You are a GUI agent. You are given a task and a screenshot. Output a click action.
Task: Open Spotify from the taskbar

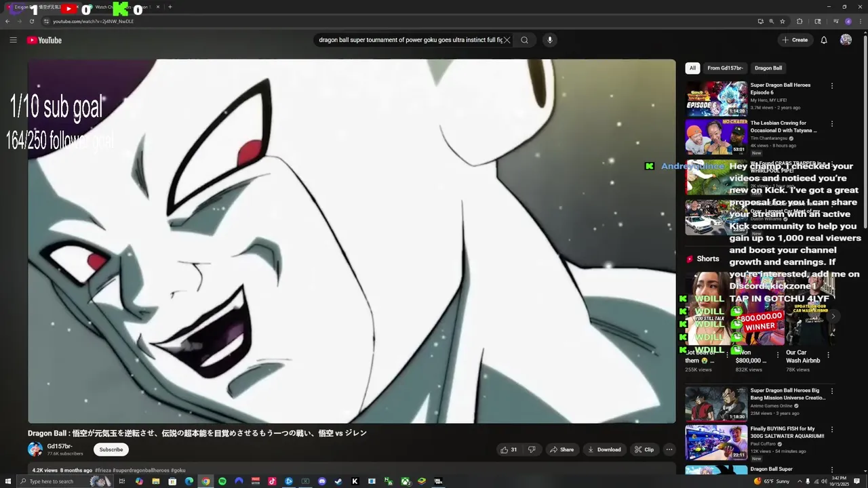point(222,481)
